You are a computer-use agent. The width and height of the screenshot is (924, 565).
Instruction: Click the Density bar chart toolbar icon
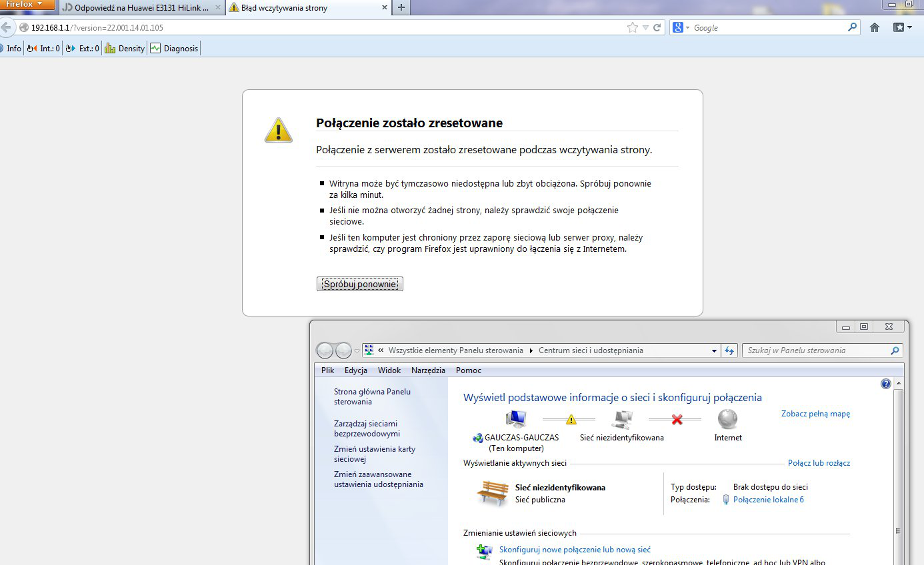tap(110, 48)
